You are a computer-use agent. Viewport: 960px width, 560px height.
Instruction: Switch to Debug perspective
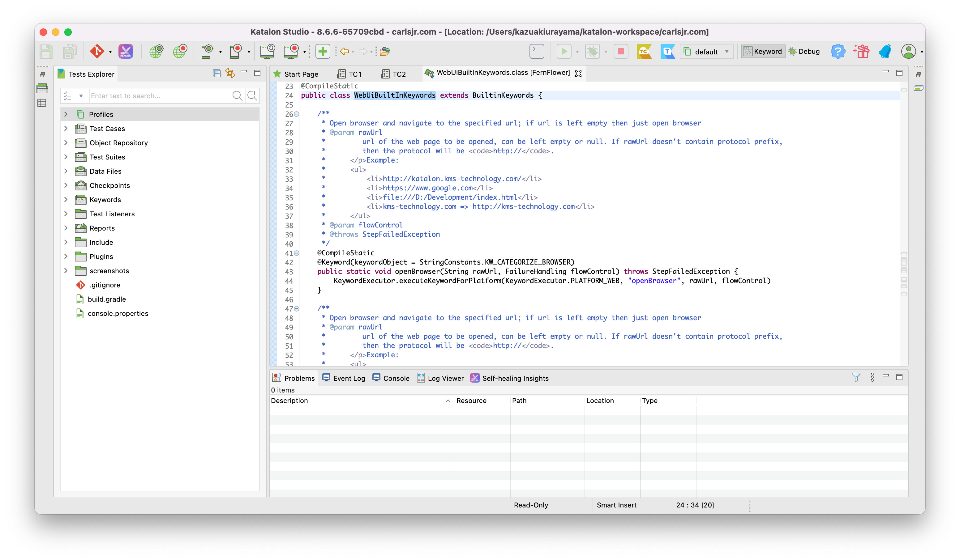(804, 51)
